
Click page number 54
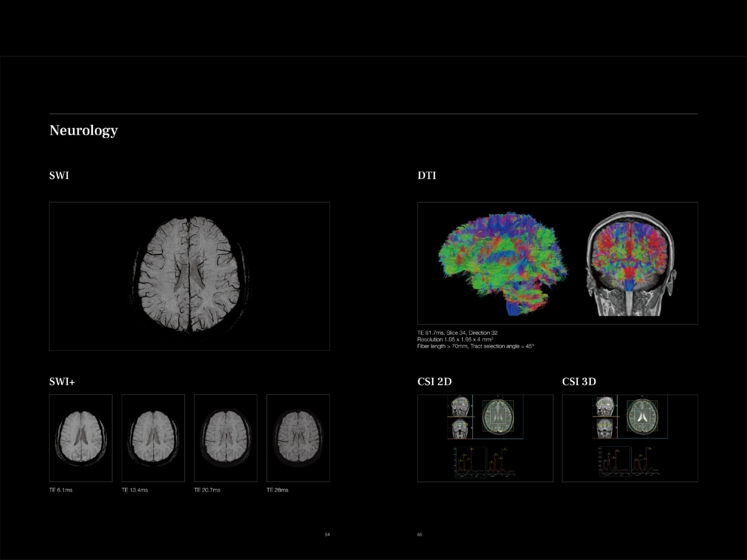[x=327, y=534]
